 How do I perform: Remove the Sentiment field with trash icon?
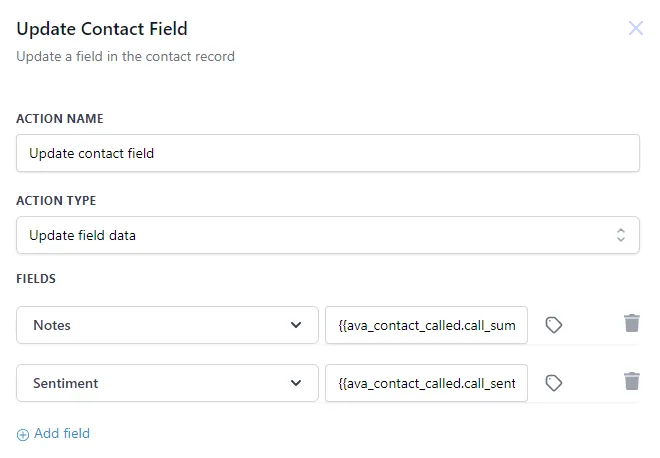[x=632, y=381]
